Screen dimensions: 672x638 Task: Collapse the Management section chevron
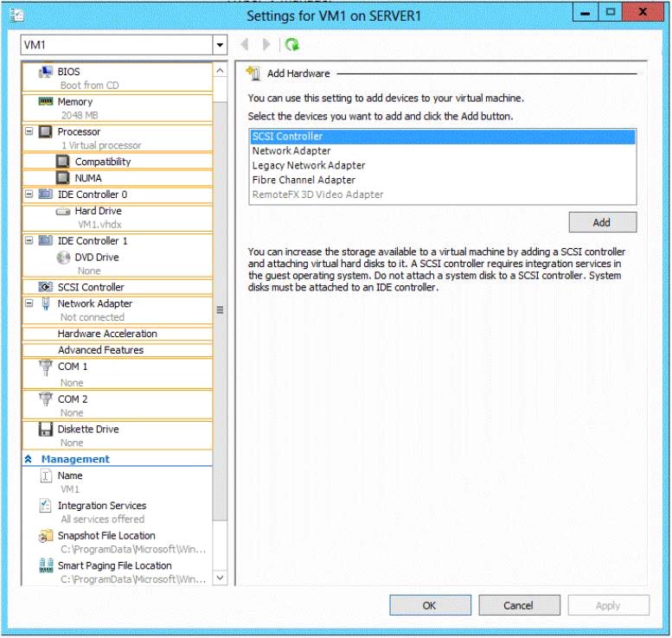29,459
